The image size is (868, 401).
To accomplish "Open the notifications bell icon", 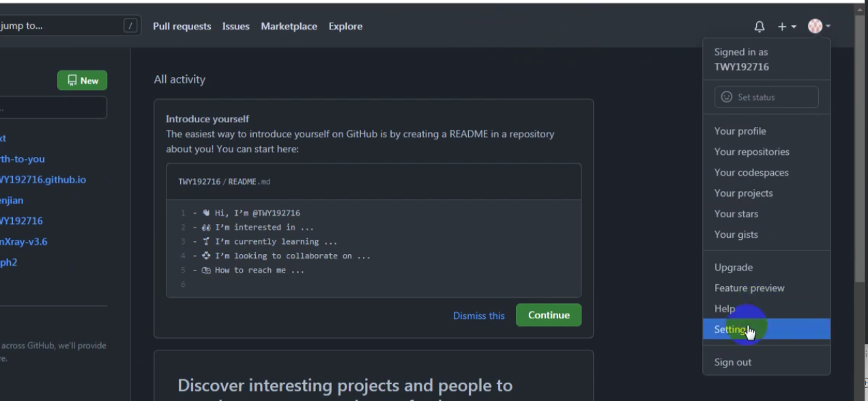I will coord(759,27).
